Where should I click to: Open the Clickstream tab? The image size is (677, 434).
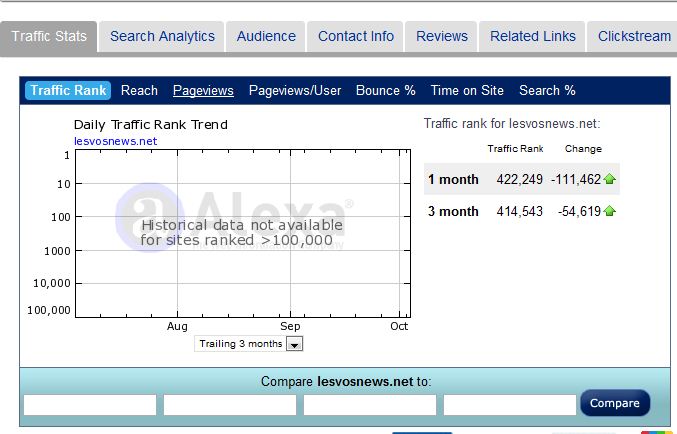coord(633,37)
